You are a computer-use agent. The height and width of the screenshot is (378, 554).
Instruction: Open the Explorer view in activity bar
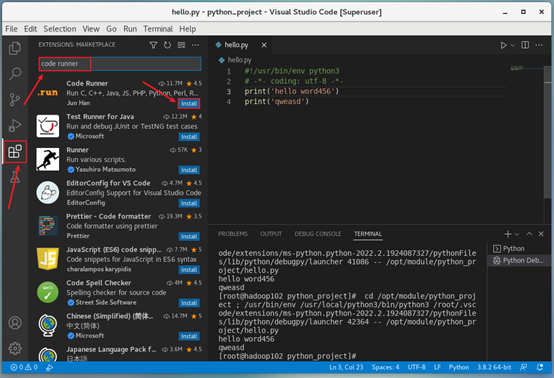[15, 48]
